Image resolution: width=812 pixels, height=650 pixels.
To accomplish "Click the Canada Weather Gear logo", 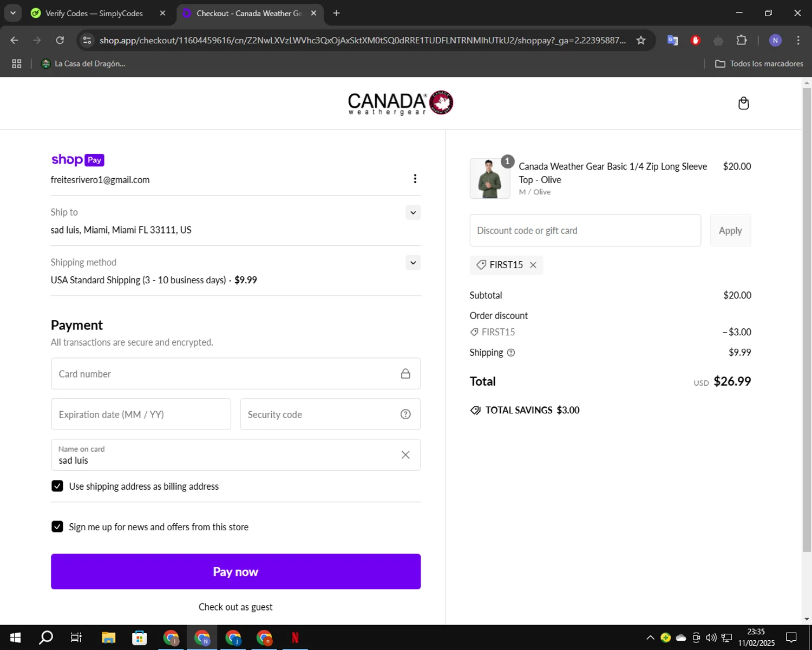I will tap(401, 103).
